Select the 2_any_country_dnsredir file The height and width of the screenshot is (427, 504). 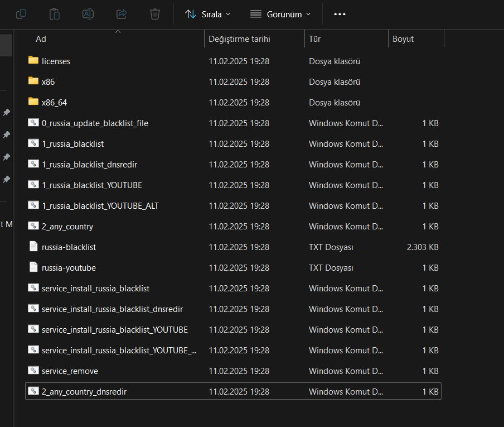84,392
